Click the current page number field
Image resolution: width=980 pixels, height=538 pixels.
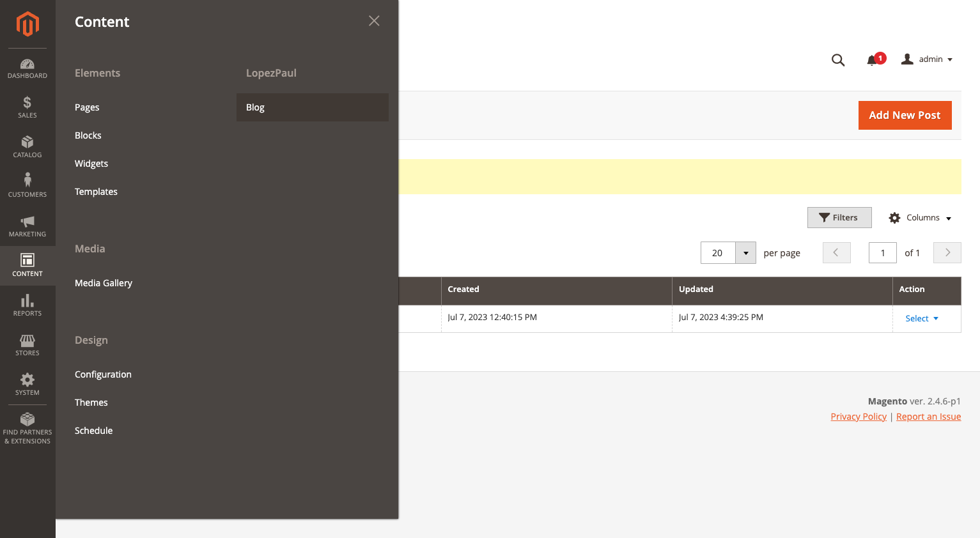point(882,253)
